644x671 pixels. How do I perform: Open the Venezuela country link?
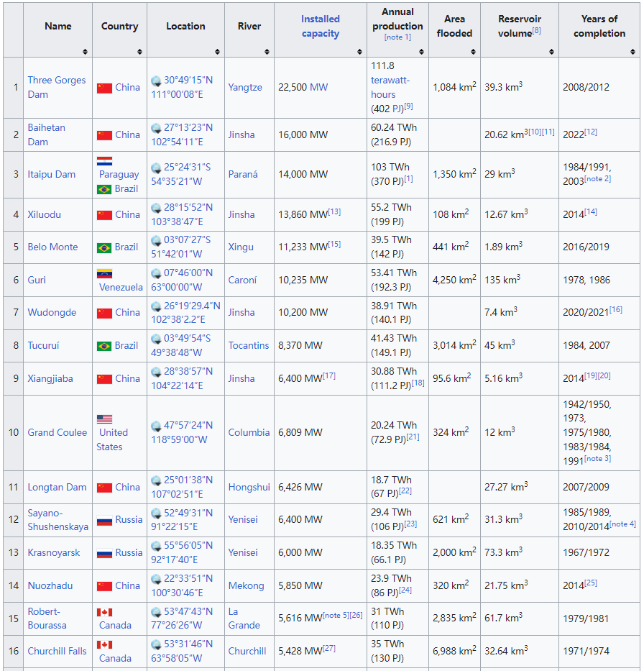coord(121,287)
